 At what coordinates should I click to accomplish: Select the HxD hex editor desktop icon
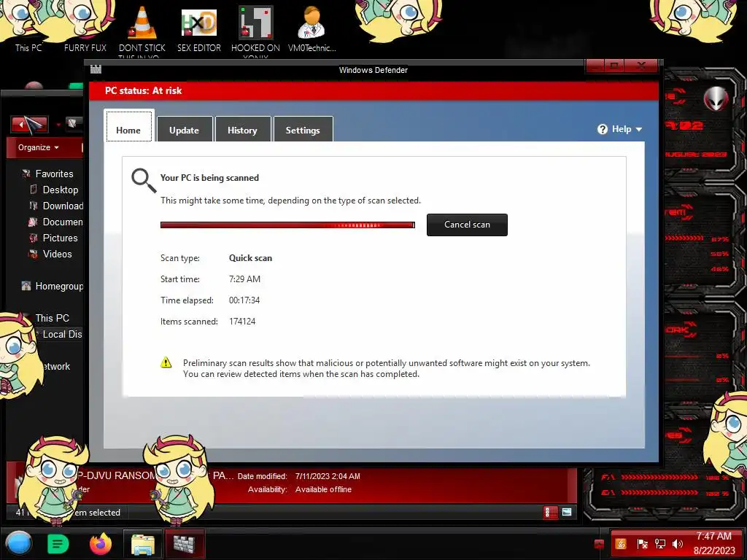pyautogui.click(x=199, y=23)
